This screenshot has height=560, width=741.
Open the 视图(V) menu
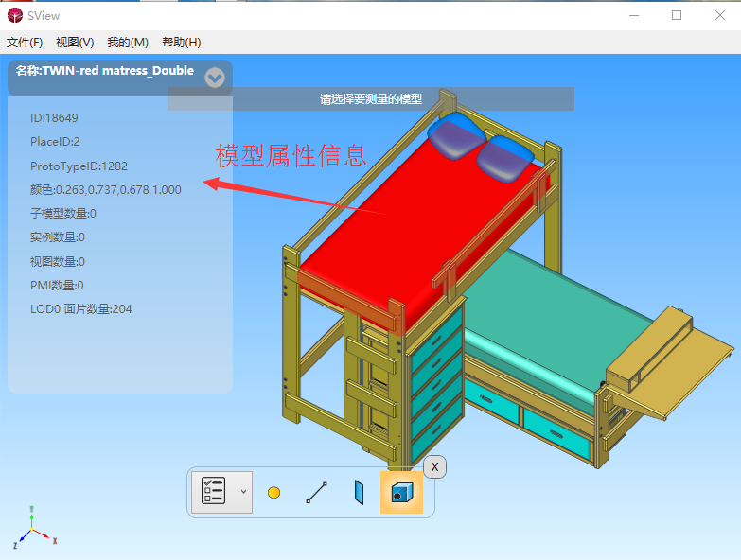click(75, 43)
